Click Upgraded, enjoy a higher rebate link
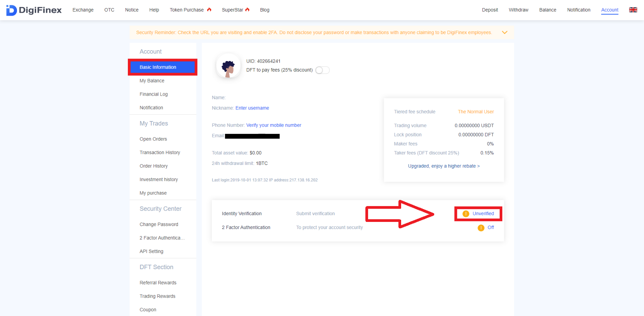 click(444, 166)
